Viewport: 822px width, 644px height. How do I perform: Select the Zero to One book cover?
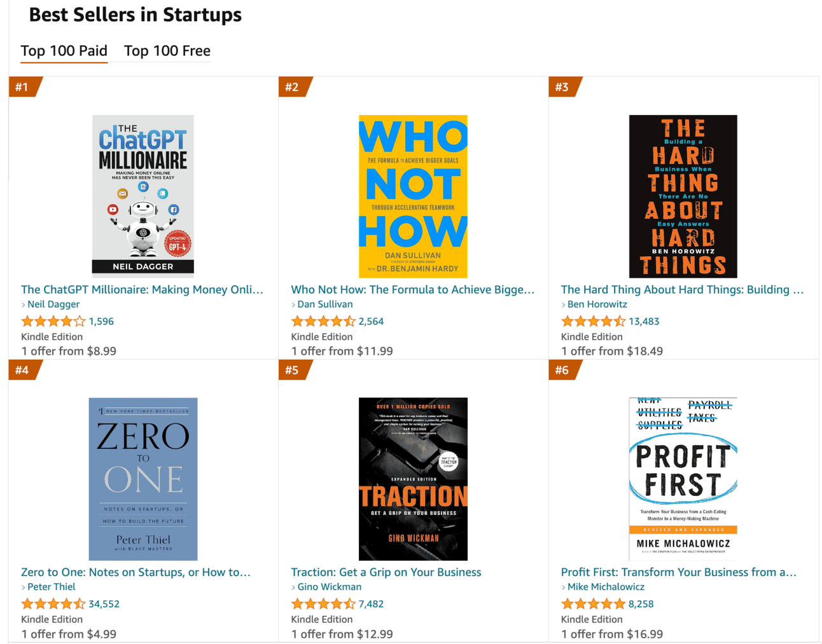tap(143, 479)
